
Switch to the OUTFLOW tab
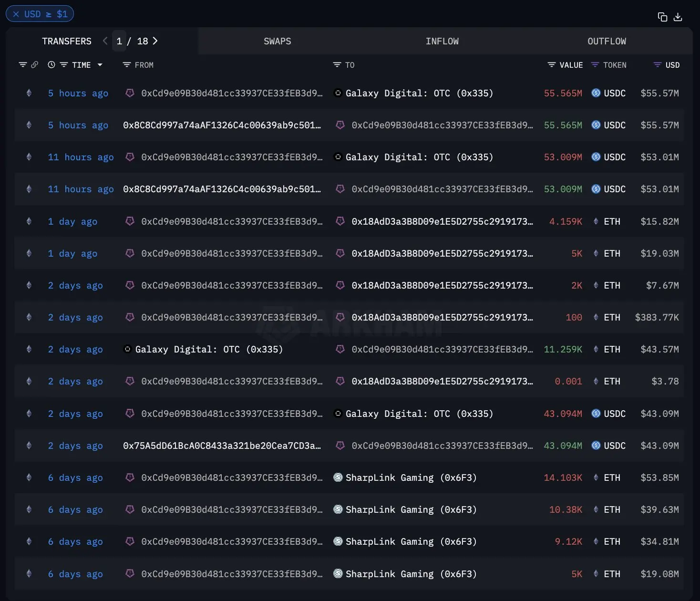click(x=607, y=41)
